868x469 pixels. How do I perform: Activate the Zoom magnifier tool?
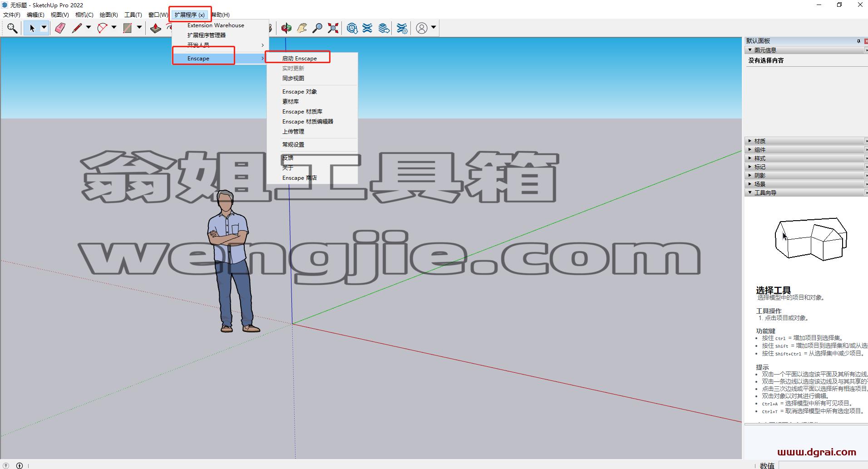tap(317, 28)
